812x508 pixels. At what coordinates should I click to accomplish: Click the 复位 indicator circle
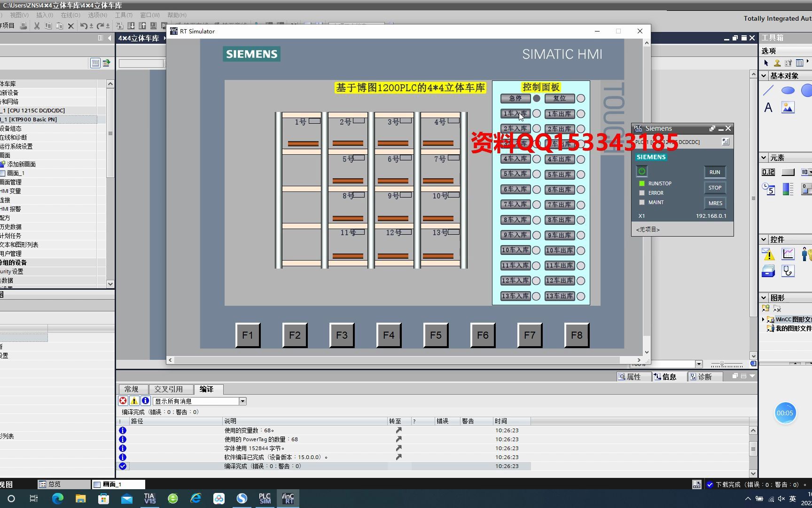tap(581, 98)
